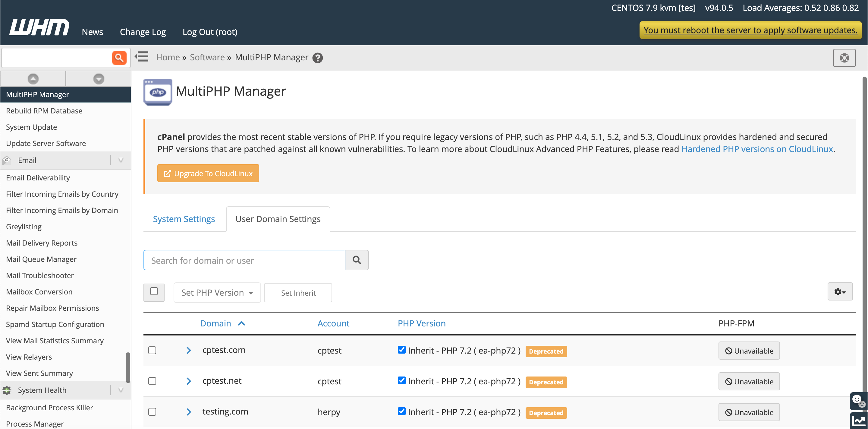Sort by Account column header

pos(333,323)
